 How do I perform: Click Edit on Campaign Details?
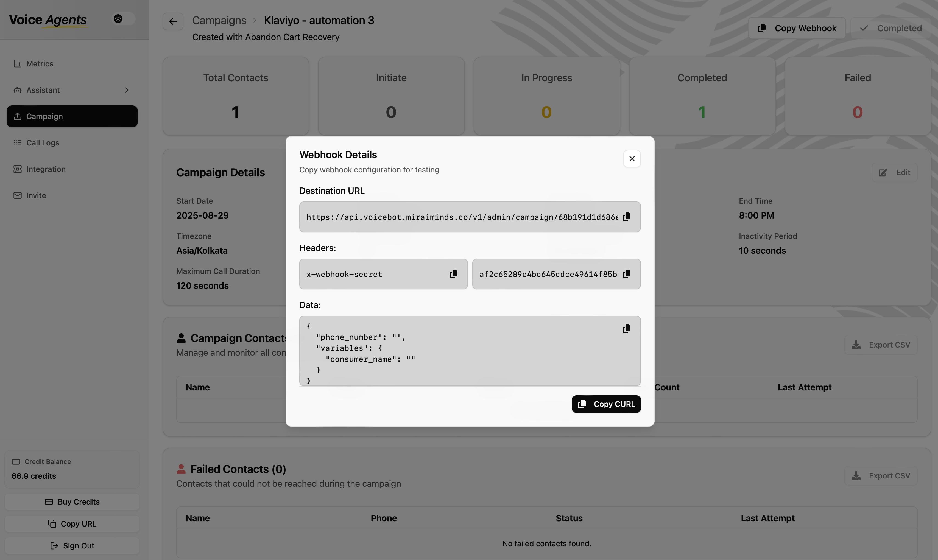[895, 172]
